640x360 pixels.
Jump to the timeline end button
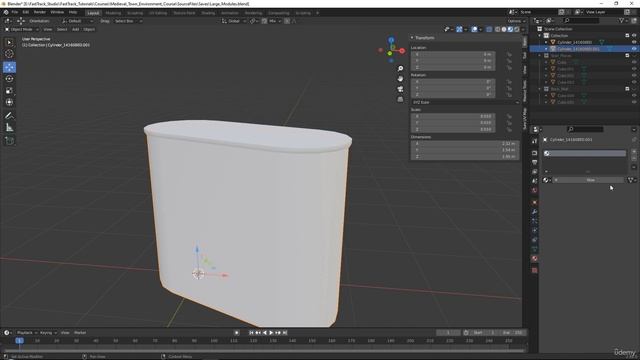point(285,333)
